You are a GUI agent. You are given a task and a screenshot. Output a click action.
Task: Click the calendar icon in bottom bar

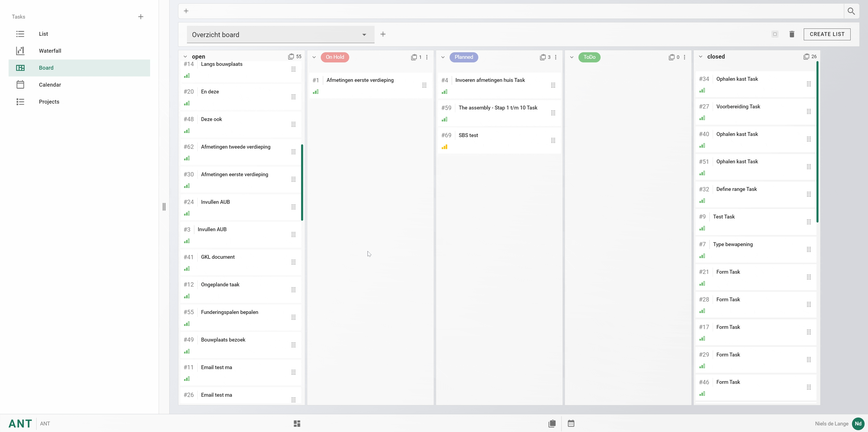coord(571,424)
